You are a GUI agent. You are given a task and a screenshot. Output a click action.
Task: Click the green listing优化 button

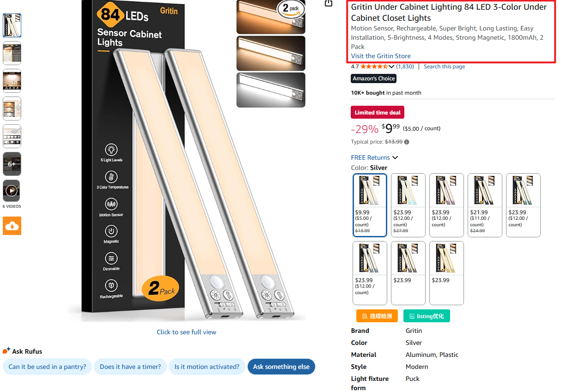pos(427,316)
